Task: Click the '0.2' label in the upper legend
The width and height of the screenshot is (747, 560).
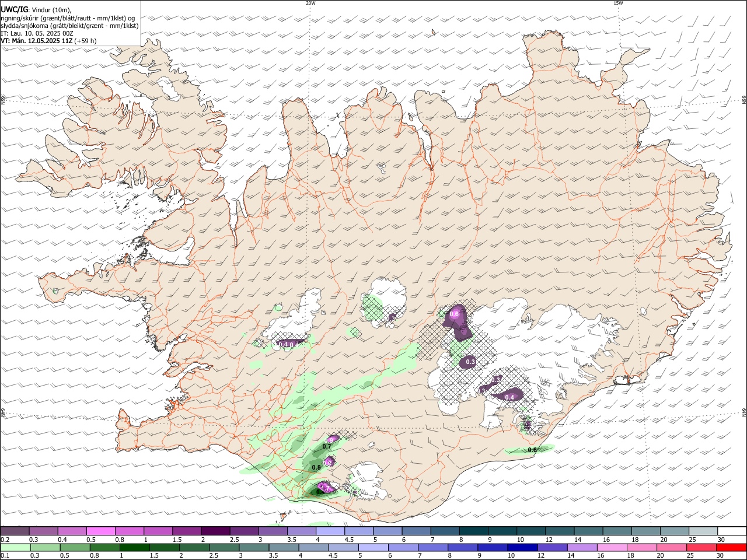Action: 5,540
